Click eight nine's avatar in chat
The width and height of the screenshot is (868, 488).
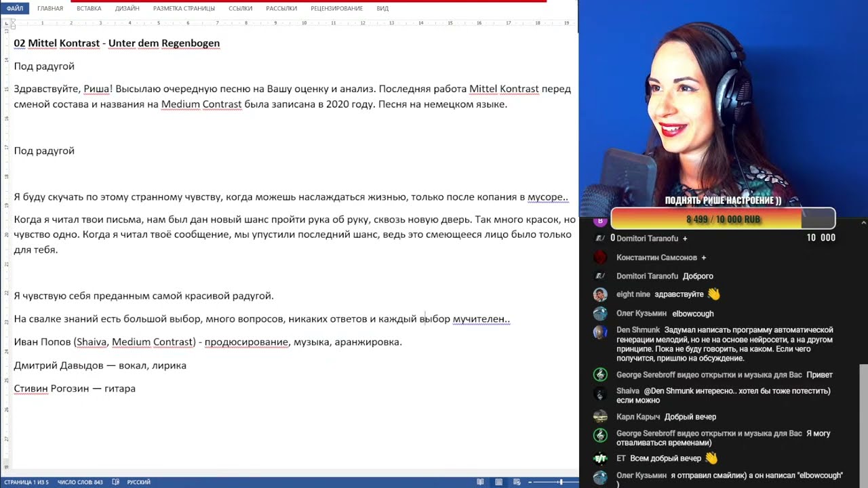pyautogui.click(x=600, y=294)
